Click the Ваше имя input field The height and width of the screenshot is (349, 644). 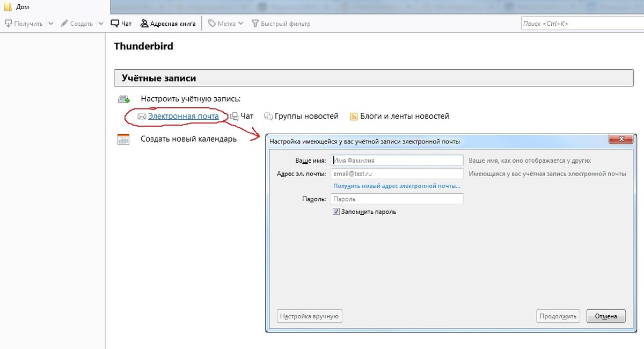[397, 160]
